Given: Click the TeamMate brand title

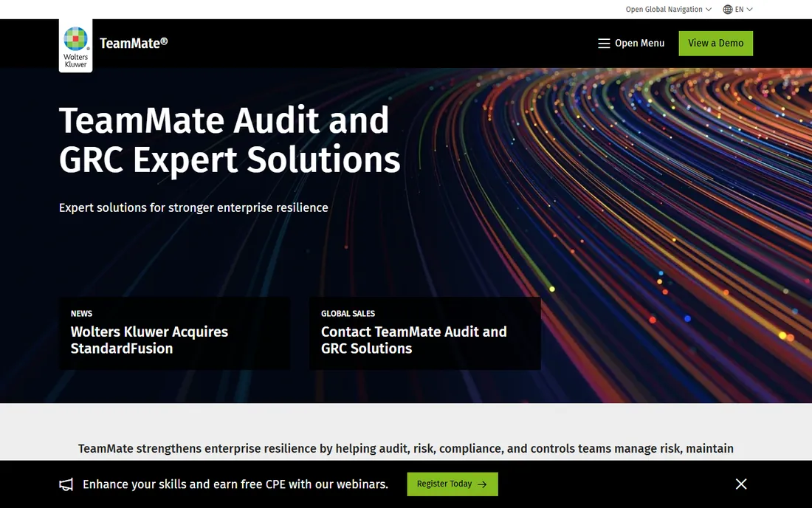Looking at the screenshot, I should (x=134, y=43).
